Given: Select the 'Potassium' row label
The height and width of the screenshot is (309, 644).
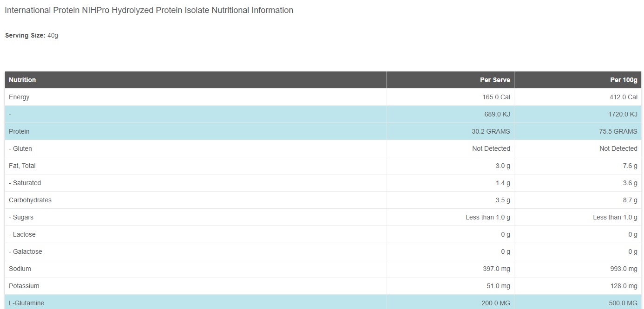Looking at the screenshot, I should 24,286.
